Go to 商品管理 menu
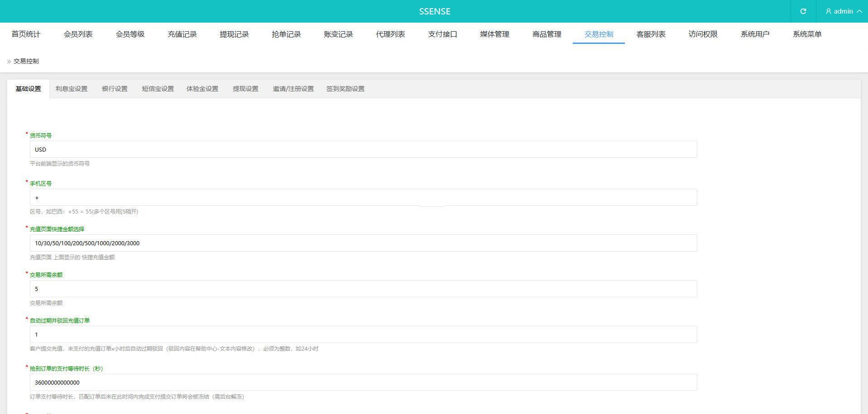This screenshot has height=414, width=868. point(547,34)
